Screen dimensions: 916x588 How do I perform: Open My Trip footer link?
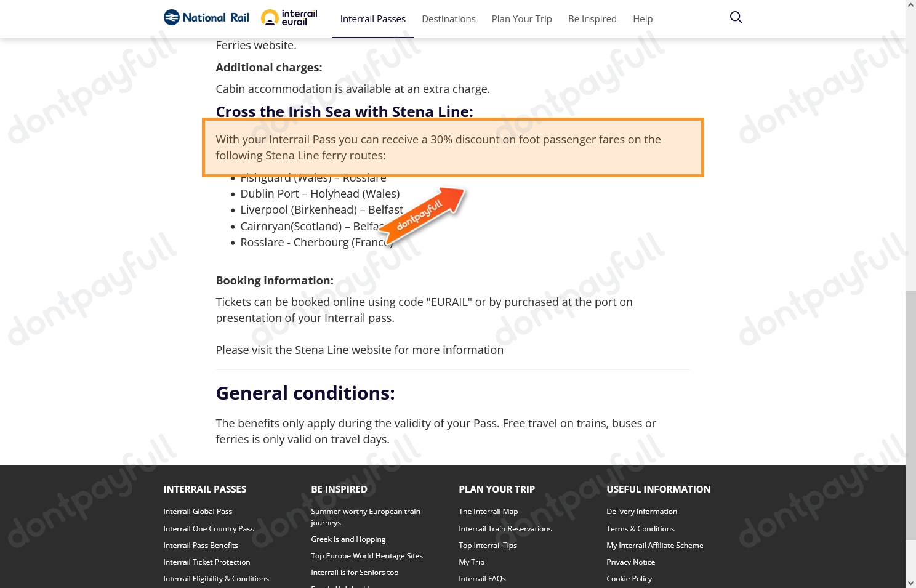tap(472, 562)
